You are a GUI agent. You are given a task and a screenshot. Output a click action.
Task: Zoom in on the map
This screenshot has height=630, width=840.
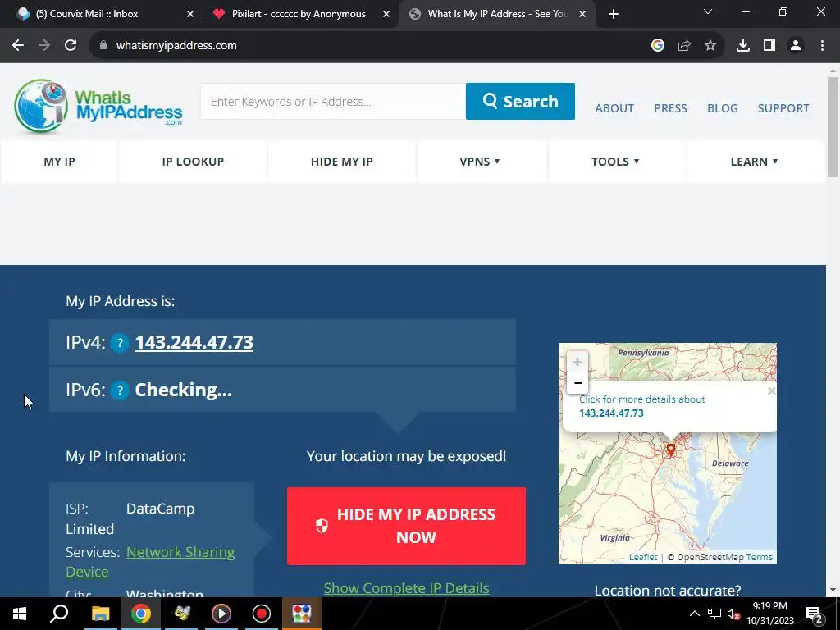[577, 362]
